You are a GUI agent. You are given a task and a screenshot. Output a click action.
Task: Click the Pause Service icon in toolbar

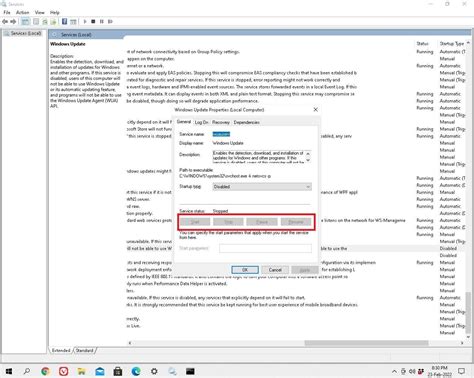pos(102,21)
